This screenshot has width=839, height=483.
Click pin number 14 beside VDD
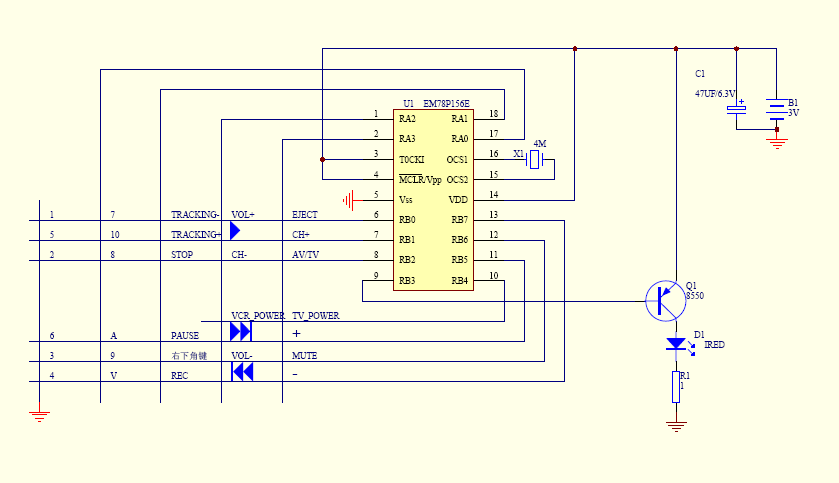pyautogui.click(x=494, y=195)
